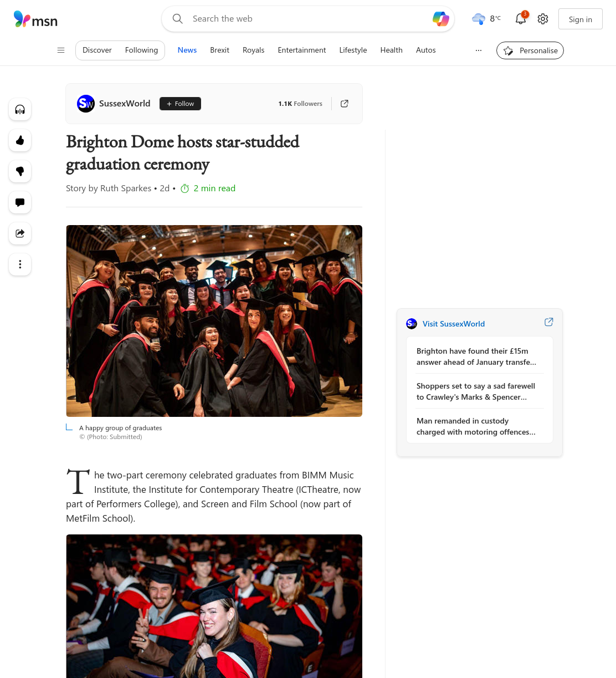Click the 2 min read label
The height and width of the screenshot is (678, 616).
point(214,188)
